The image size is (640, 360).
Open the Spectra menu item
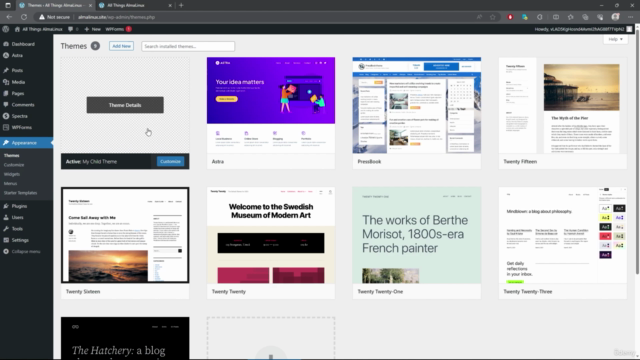pyautogui.click(x=20, y=116)
